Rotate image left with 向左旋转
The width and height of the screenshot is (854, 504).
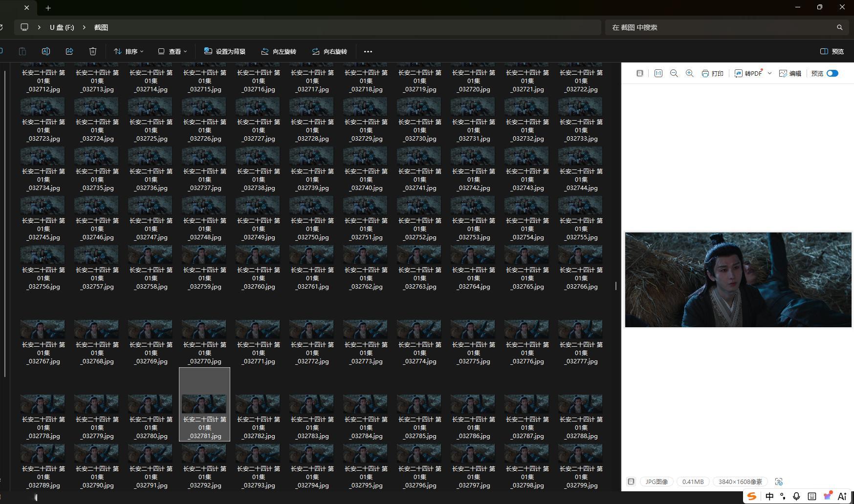pos(279,51)
